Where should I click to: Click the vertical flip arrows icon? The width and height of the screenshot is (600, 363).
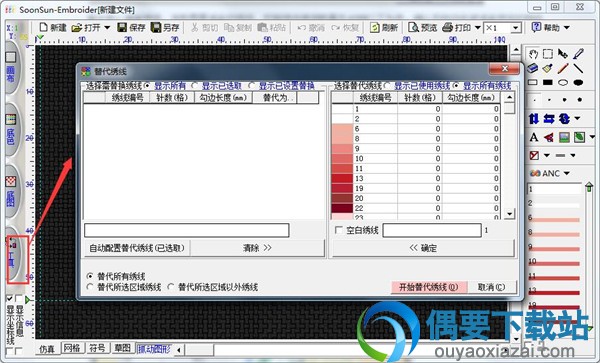click(x=534, y=119)
